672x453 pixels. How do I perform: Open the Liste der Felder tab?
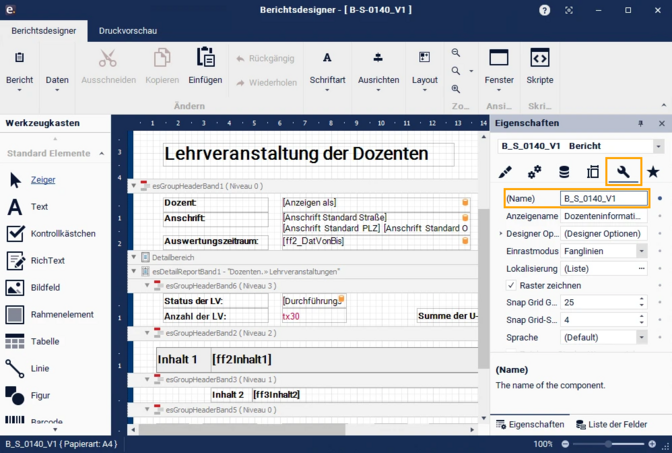tap(612, 425)
